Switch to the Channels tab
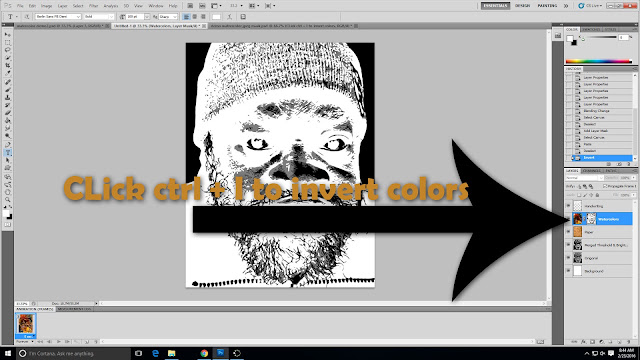Screen dimensions: 640x360 click(x=591, y=171)
